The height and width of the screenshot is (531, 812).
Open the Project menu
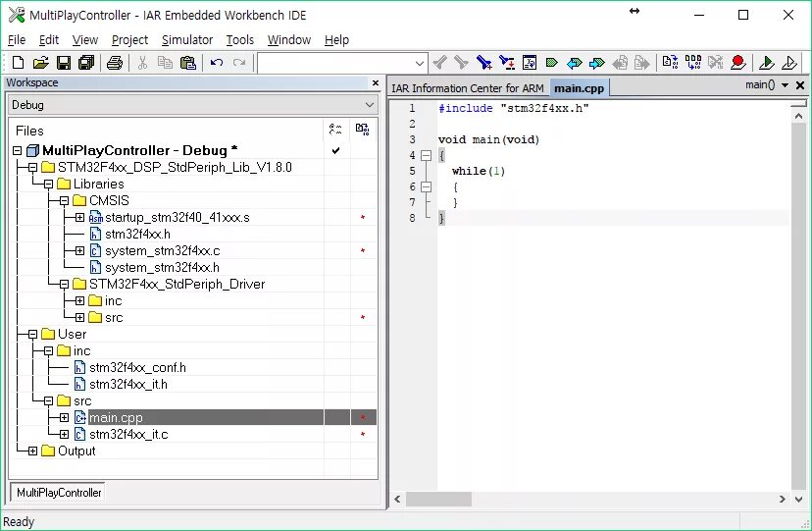129,40
